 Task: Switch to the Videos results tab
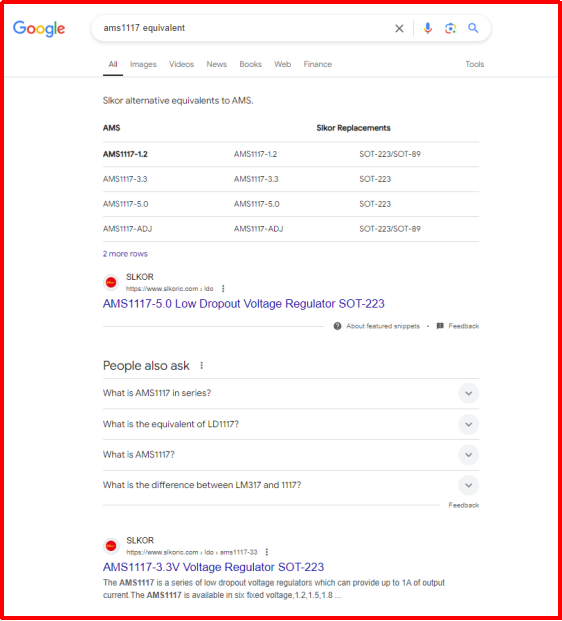181,64
